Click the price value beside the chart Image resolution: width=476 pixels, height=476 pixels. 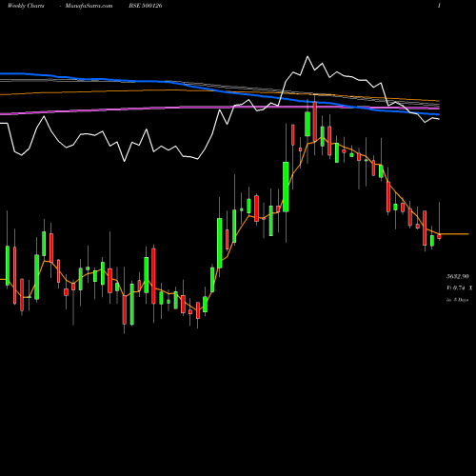coord(458,277)
